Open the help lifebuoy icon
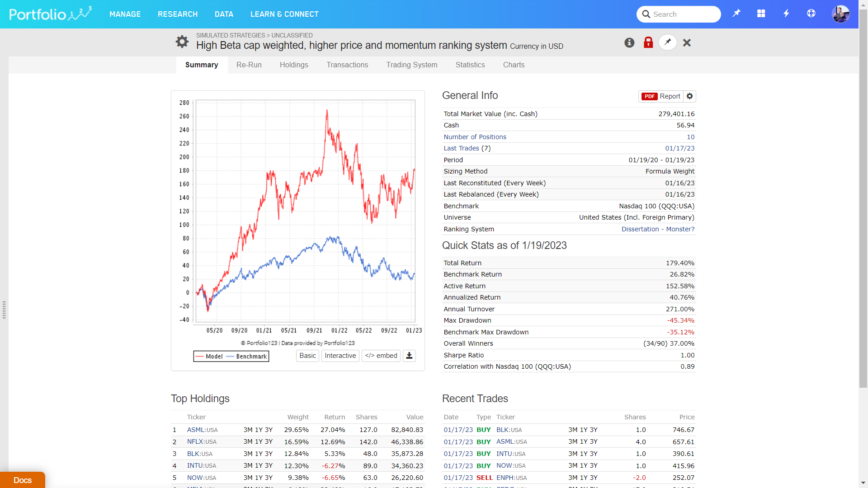The height and width of the screenshot is (488, 868). (811, 14)
